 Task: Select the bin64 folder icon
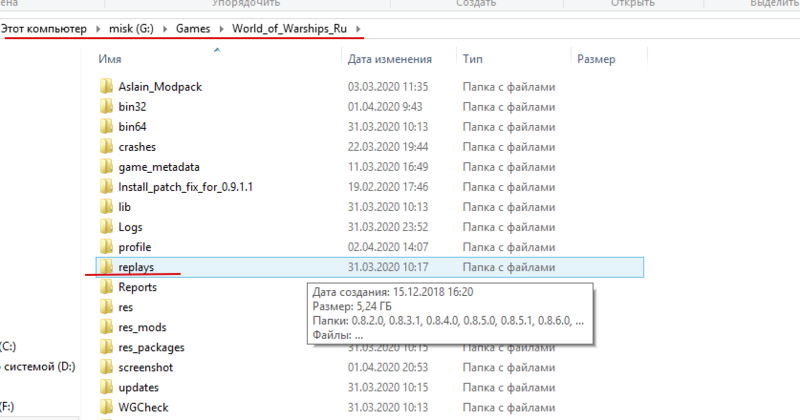click(x=106, y=127)
